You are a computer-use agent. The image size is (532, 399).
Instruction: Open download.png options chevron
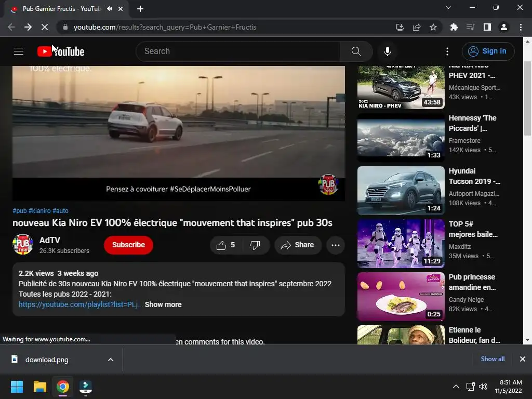pyautogui.click(x=111, y=360)
